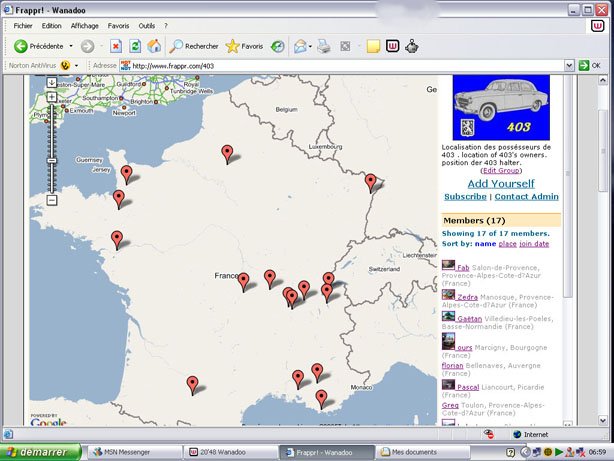Screen dimensions: 614x461
Task: Click the map marker near Toulon
Action: [321, 398]
